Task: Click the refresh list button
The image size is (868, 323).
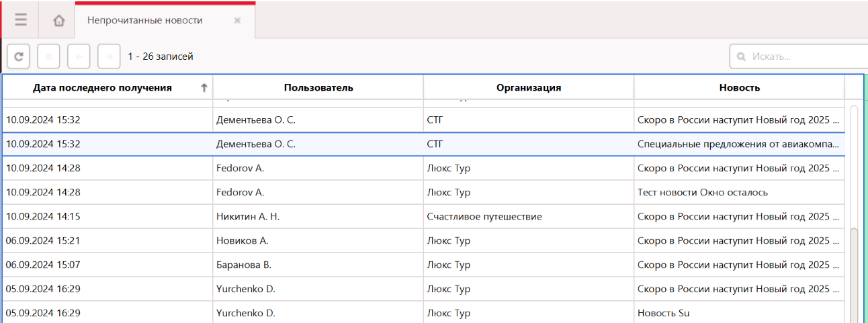Action: click(18, 57)
